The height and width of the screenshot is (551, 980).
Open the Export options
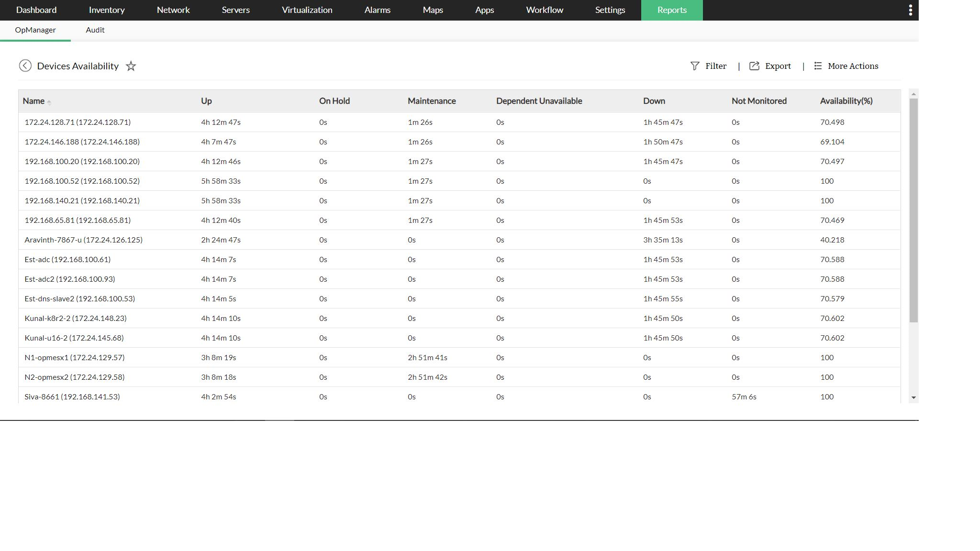click(778, 66)
